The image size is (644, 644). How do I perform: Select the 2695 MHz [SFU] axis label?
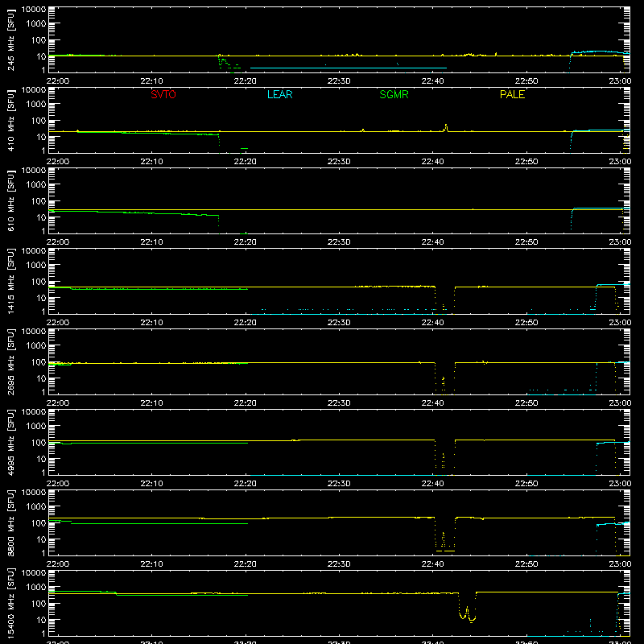(11, 361)
